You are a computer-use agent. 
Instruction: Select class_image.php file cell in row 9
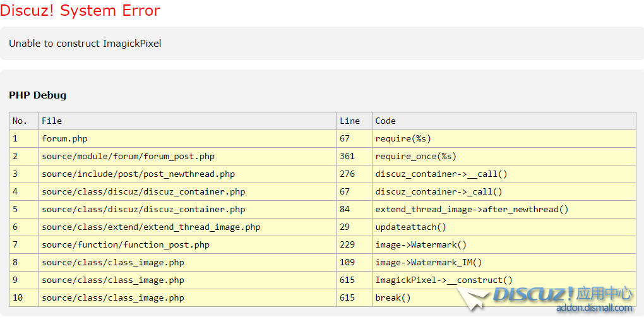pos(188,280)
